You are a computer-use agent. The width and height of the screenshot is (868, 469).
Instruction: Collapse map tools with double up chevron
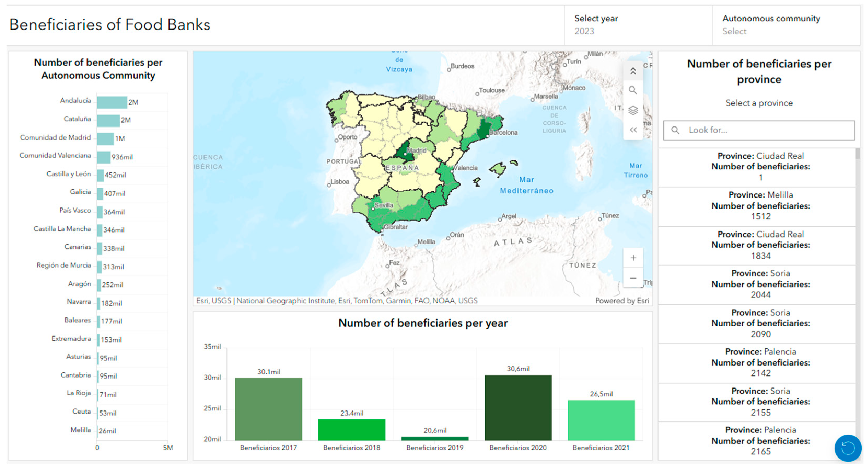pos(633,71)
